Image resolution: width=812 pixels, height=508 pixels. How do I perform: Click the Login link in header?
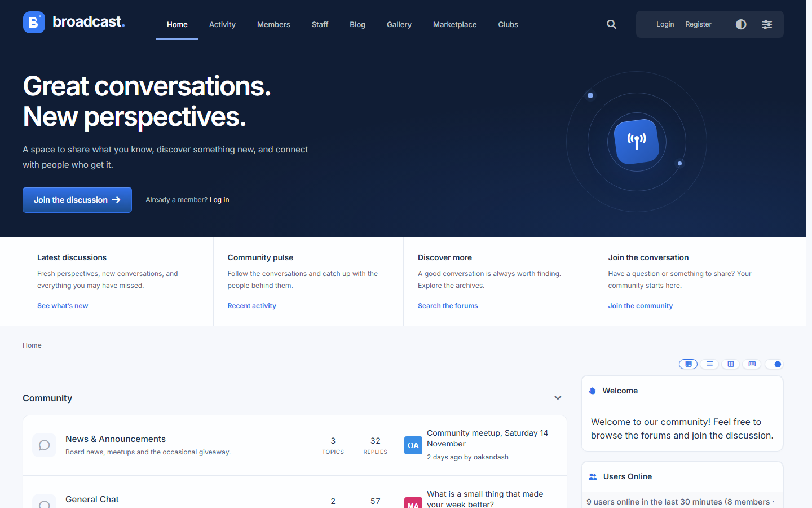665,24
